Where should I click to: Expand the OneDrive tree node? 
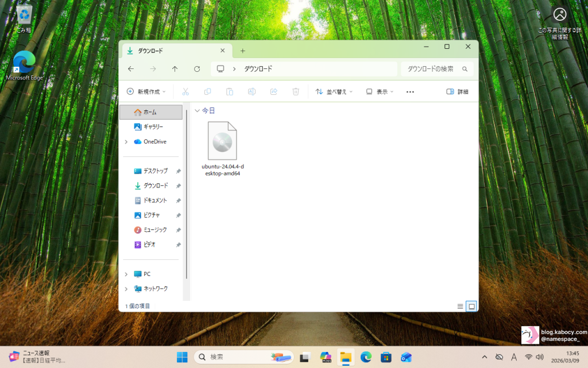click(126, 141)
